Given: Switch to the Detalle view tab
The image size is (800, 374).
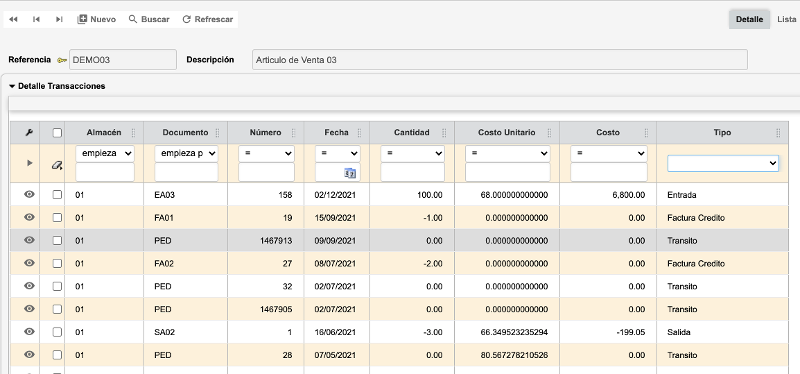Looking at the screenshot, I should click(749, 19).
